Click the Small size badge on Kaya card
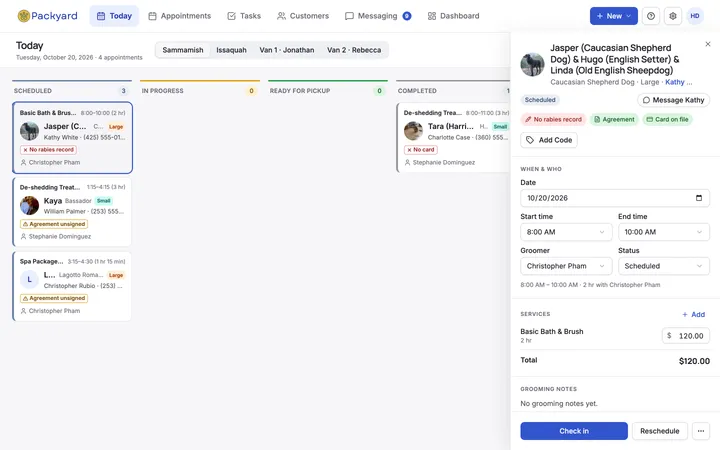The image size is (720, 450). (104, 201)
